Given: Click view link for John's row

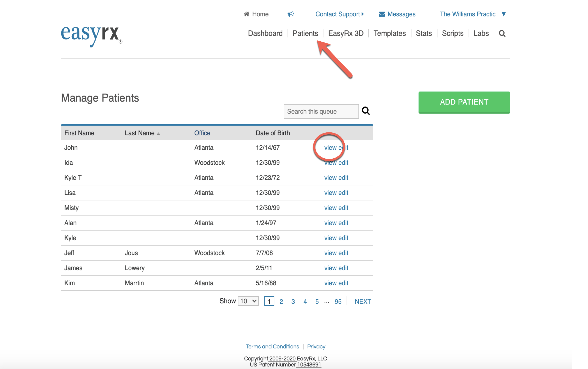Looking at the screenshot, I should tap(330, 148).
